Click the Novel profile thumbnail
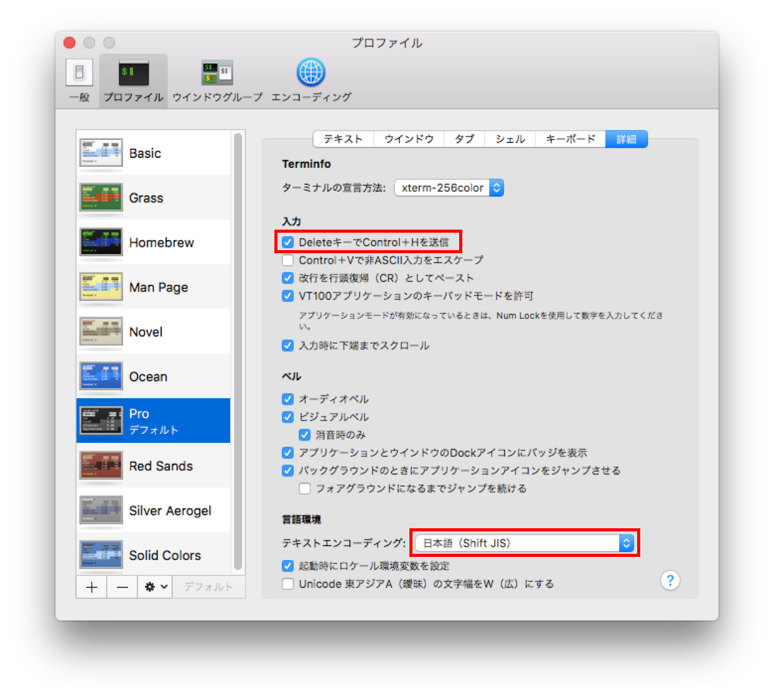This screenshot has height=700, width=774. [x=101, y=332]
